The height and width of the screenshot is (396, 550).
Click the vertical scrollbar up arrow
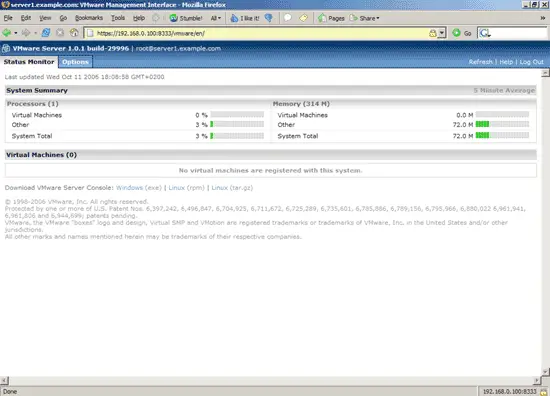pyautogui.click(x=545, y=73)
